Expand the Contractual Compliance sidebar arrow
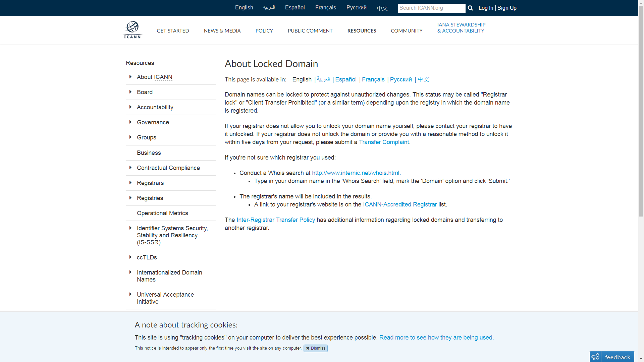This screenshot has height=362, width=644. (x=130, y=168)
